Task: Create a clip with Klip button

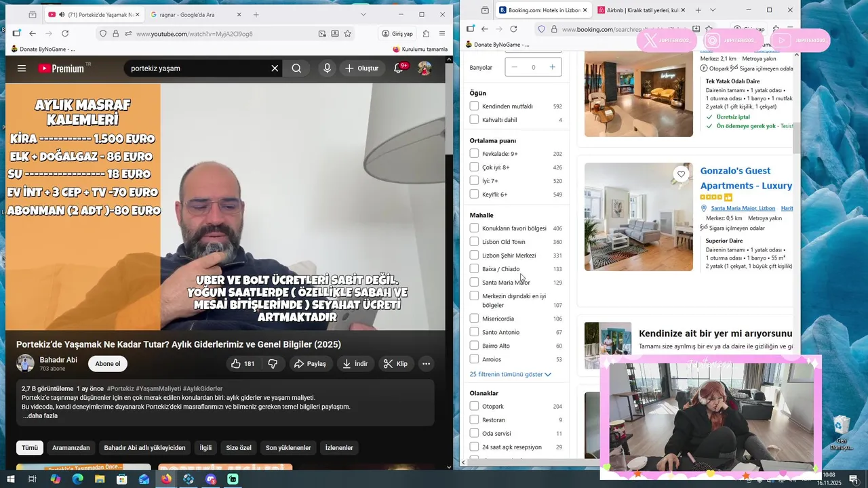Action: (395, 364)
